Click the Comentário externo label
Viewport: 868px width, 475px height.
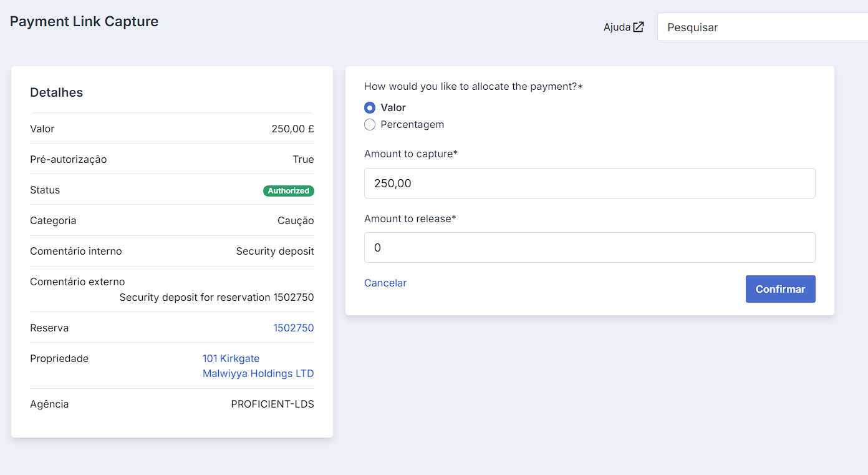(77, 282)
